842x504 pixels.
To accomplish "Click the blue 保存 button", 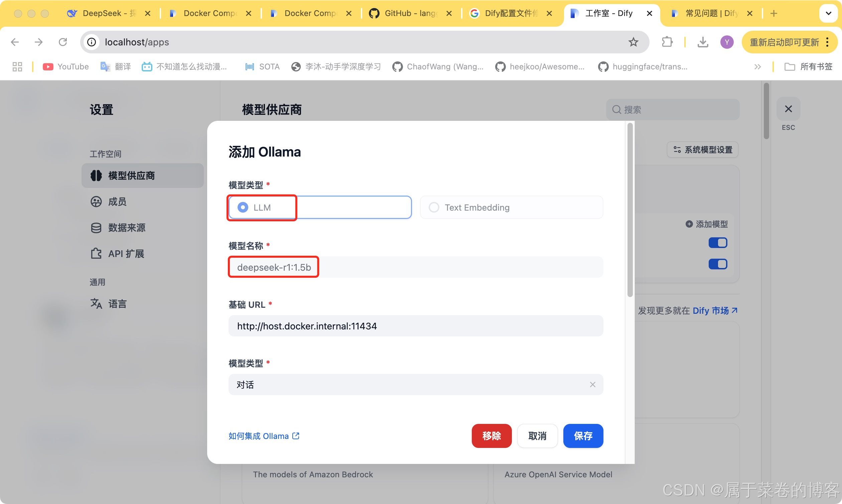I will pos(583,436).
